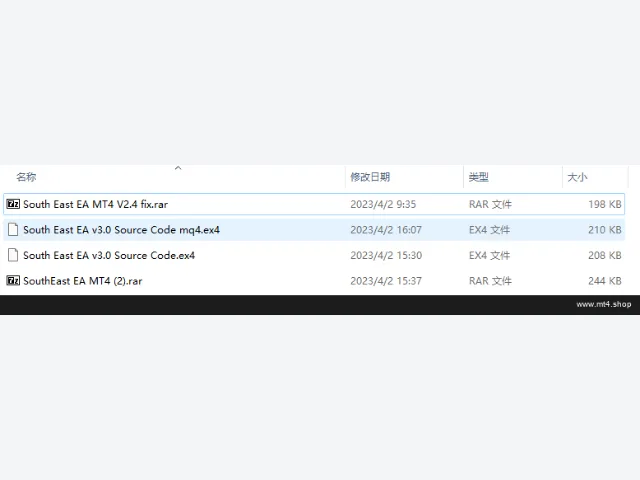640x480 pixels.
Task: Click the date 2023/4/2 16:07
Action: point(386,230)
